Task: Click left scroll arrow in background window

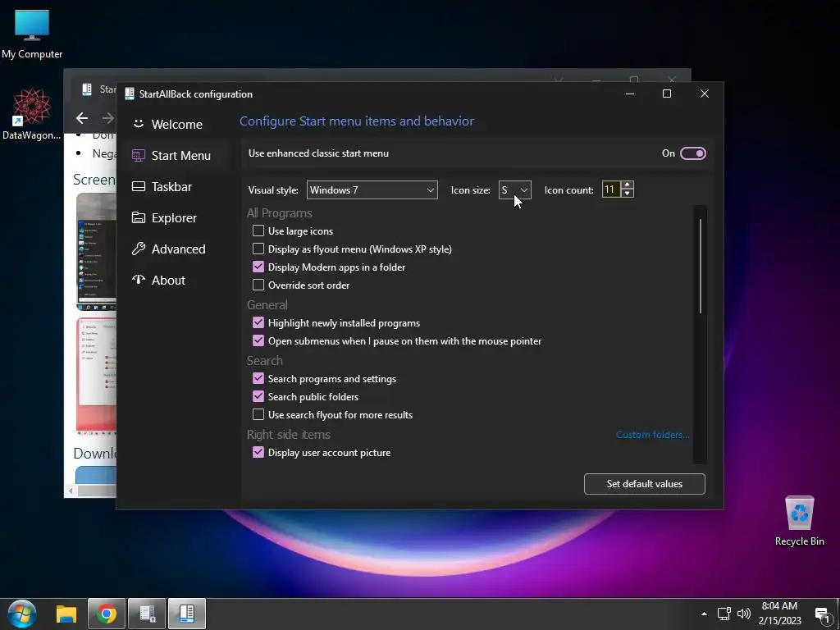Action: [71, 491]
